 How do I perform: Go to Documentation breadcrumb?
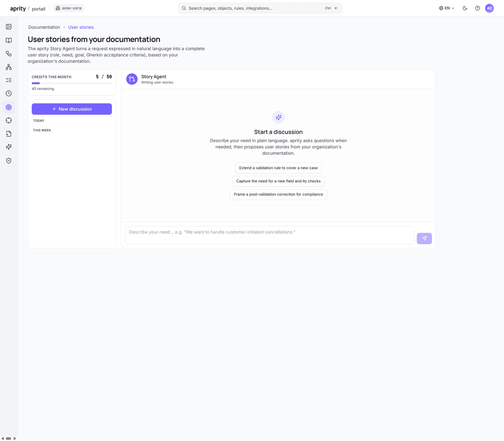coord(44,27)
